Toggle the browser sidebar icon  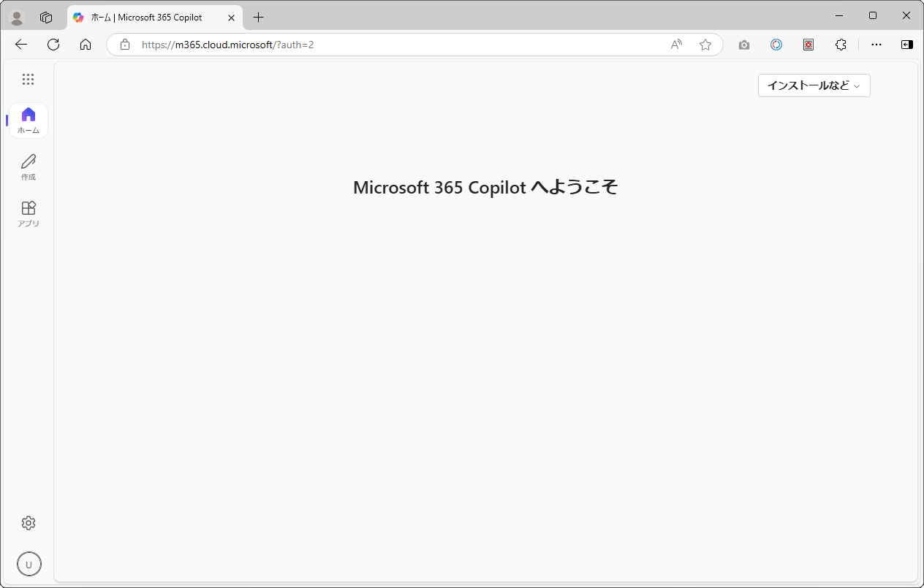(x=907, y=45)
